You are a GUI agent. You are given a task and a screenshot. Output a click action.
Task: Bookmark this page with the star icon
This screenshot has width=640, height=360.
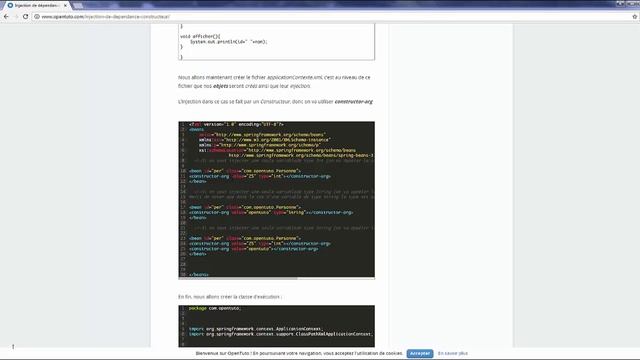pyautogui.click(x=634, y=17)
